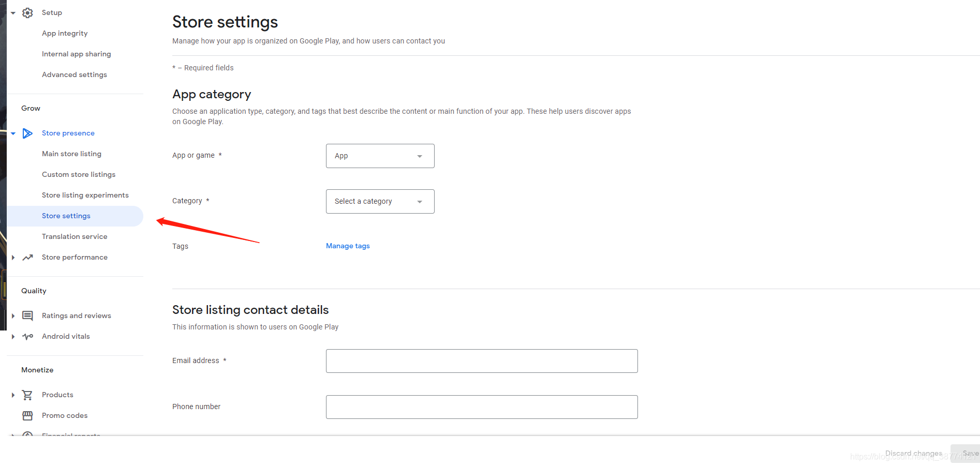Click the Store performance trend icon
Screen dimensions: 980x466
(x=27, y=258)
